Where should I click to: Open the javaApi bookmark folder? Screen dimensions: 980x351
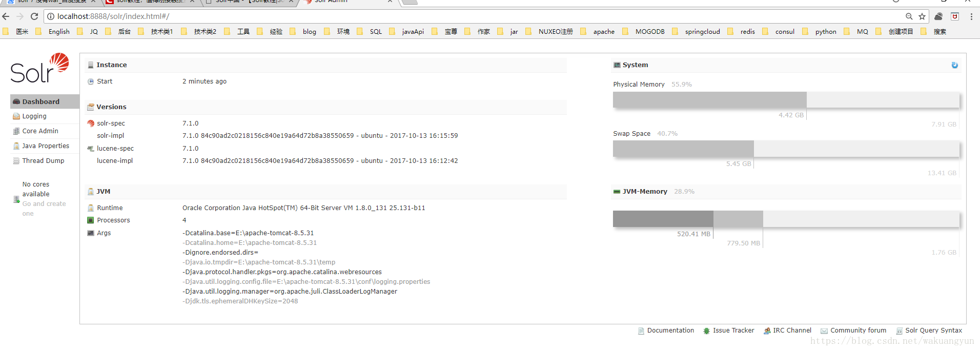point(406,32)
